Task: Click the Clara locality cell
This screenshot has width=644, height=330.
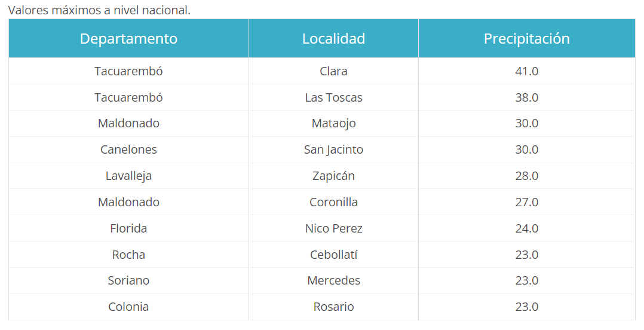Action: click(333, 71)
